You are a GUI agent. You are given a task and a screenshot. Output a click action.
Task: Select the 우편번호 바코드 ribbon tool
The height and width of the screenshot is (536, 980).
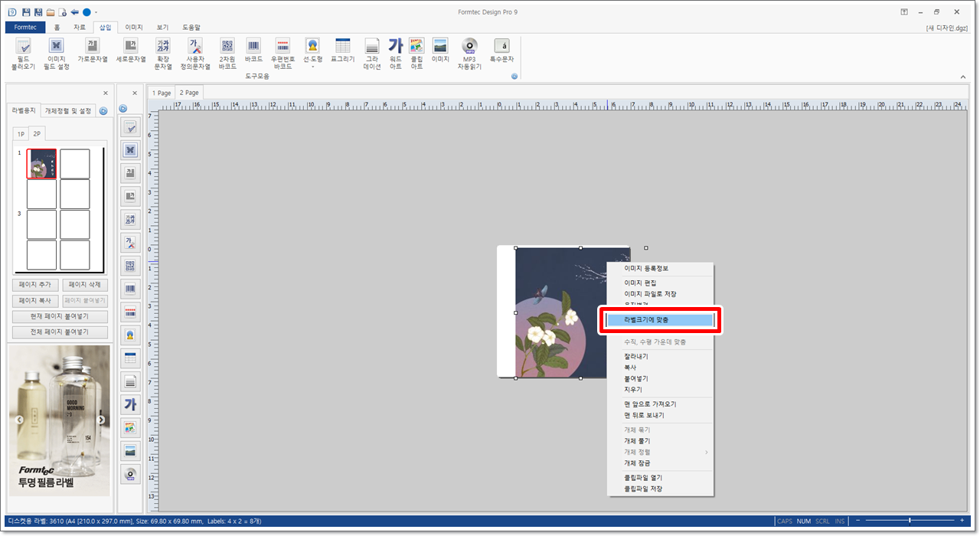(x=283, y=54)
